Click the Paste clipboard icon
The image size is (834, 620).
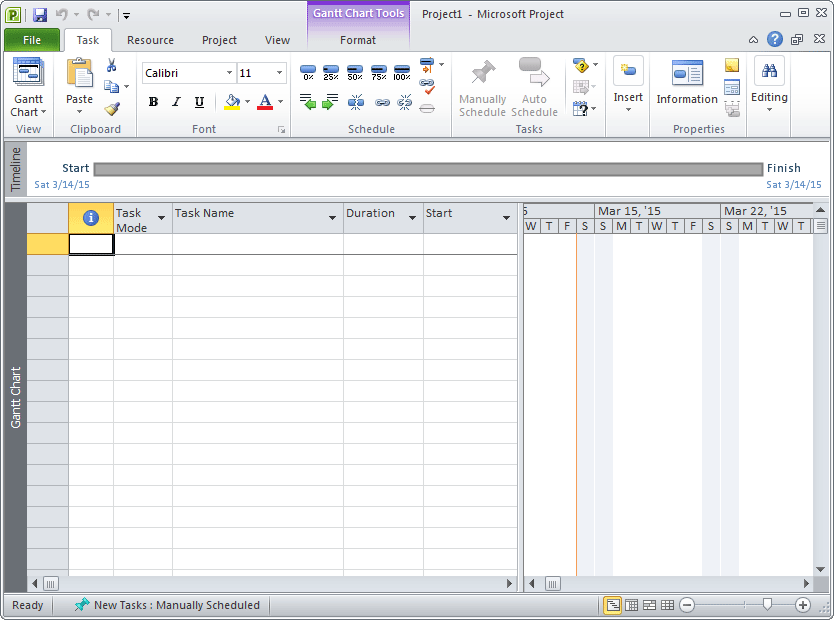(79, 73)
